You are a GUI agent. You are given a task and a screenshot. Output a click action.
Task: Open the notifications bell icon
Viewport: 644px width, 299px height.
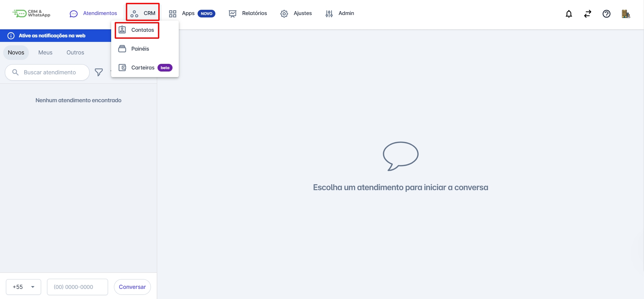click(569, 14)
